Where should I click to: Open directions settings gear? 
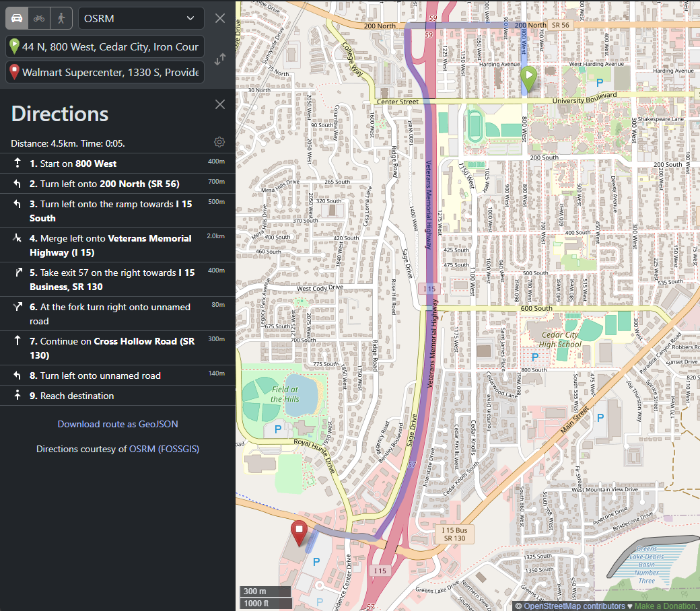pos(219,142)
